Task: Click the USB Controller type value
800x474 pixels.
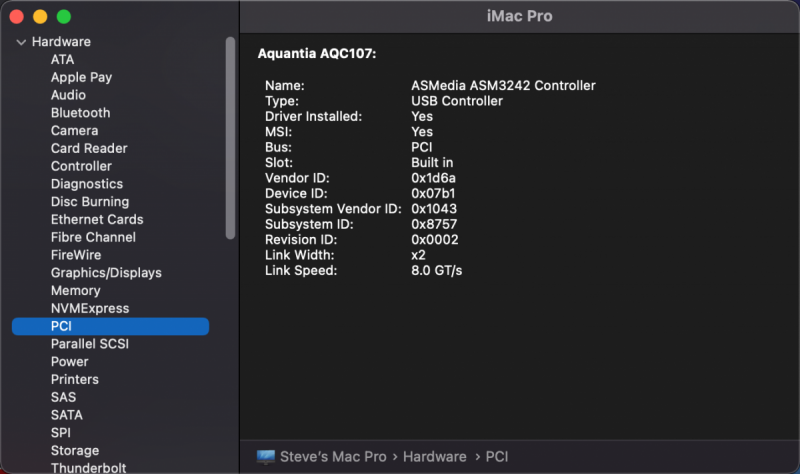Action: (x=457, y=101)
